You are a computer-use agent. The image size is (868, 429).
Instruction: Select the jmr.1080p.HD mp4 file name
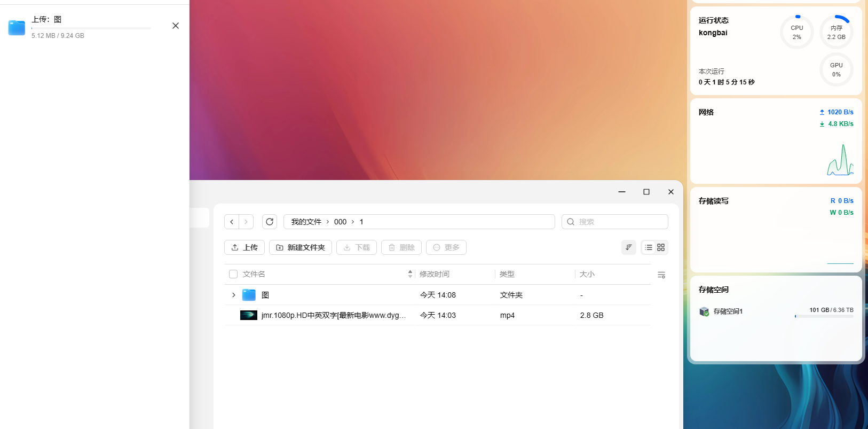[334, 315]
